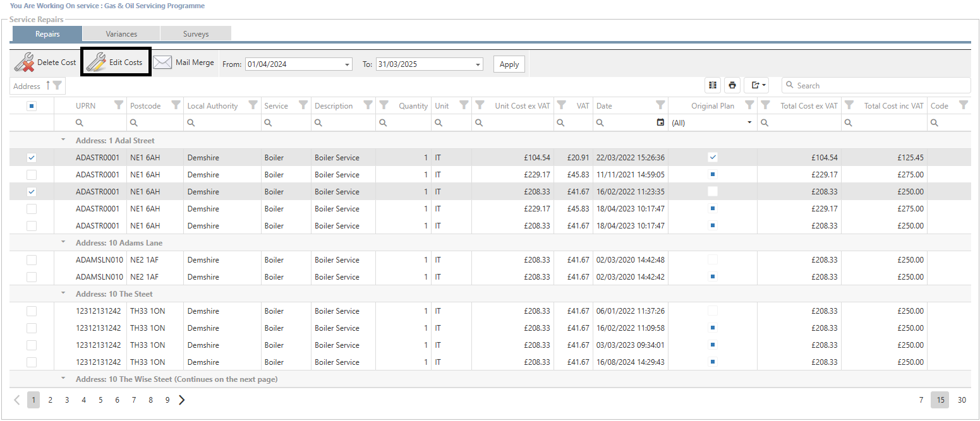Click the Local Authority filter funnel
Screen dimensions: 980x421
click(253, 105)
